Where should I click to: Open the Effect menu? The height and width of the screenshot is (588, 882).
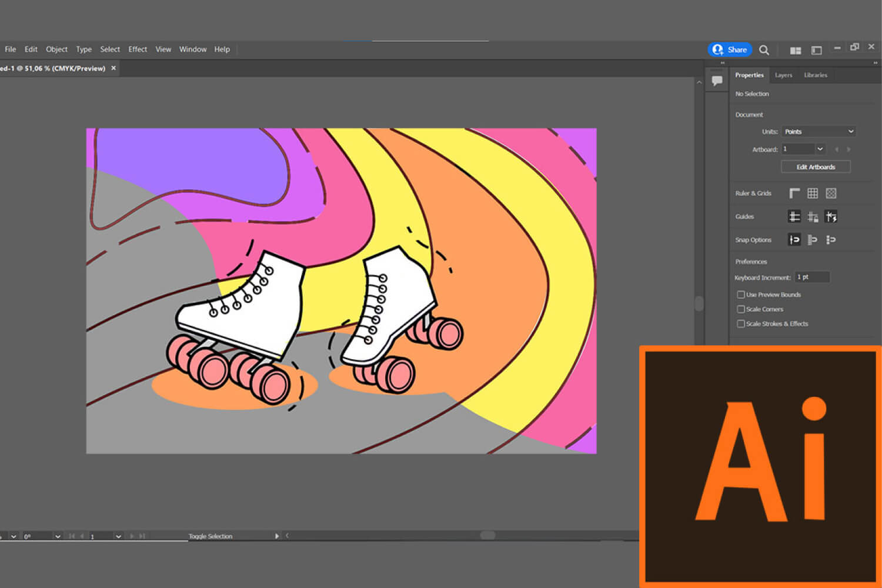click(138, 49)
